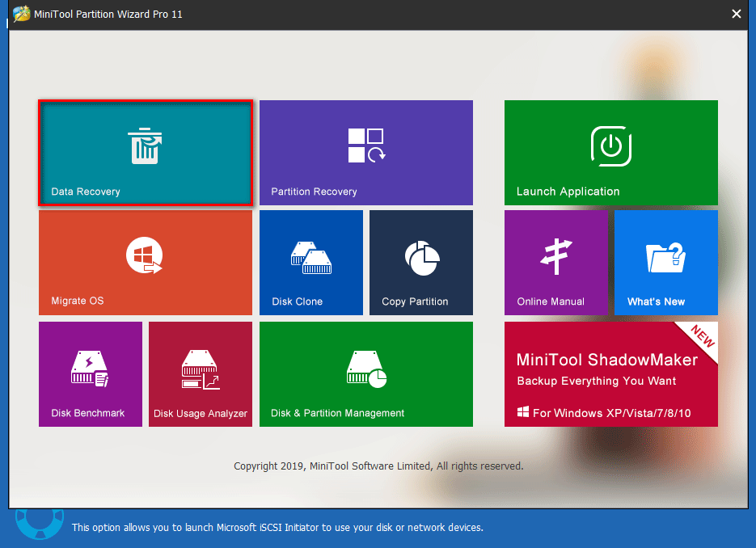Click the Disk Clone drives icon
Screen dimensions: 756x548
[x=310, y=257]
